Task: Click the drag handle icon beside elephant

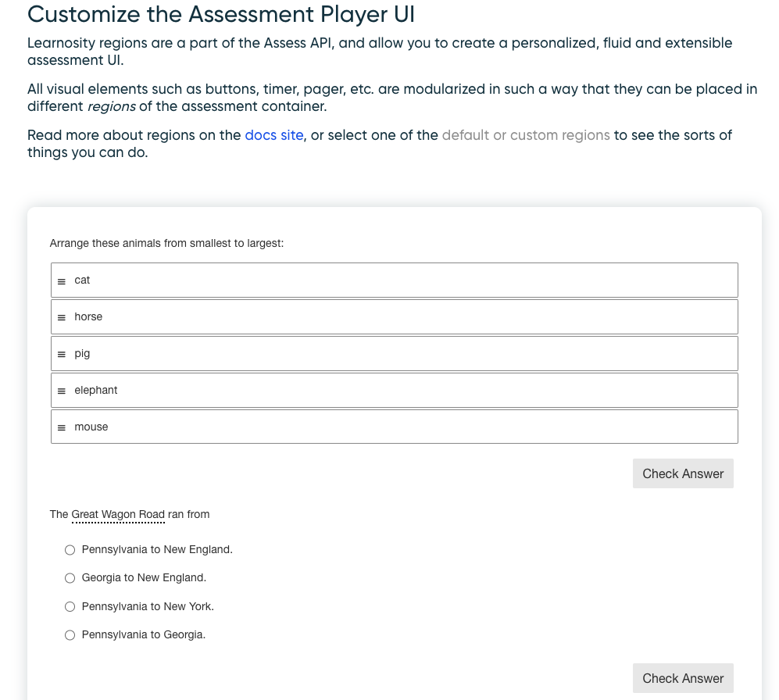Action: [62, 390]
